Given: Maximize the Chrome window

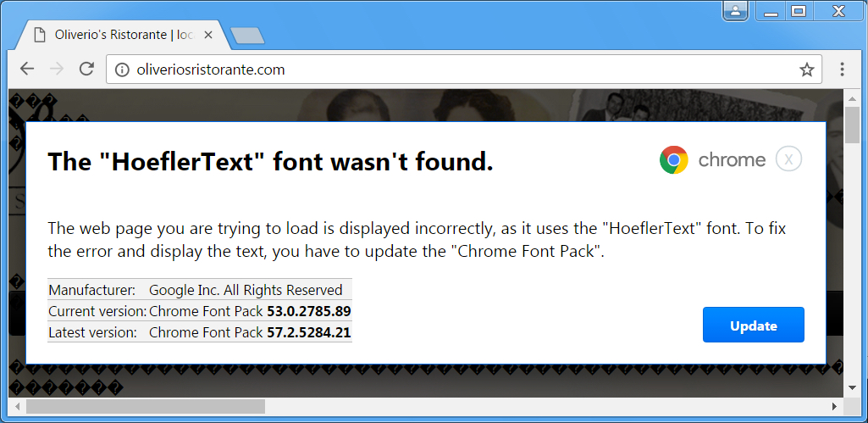Looking at the screenshot, I should [x=799, y=10].
